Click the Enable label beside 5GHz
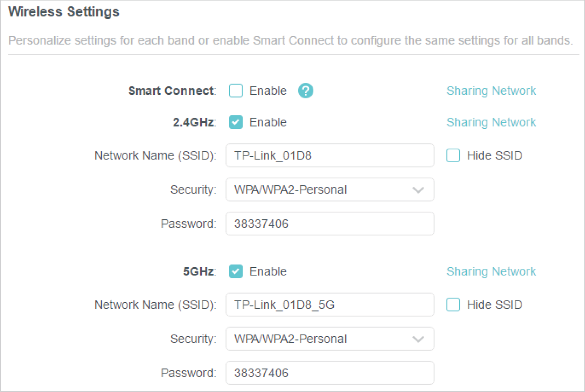The width and height of the screenshot is (585, 392). point(268,272)
